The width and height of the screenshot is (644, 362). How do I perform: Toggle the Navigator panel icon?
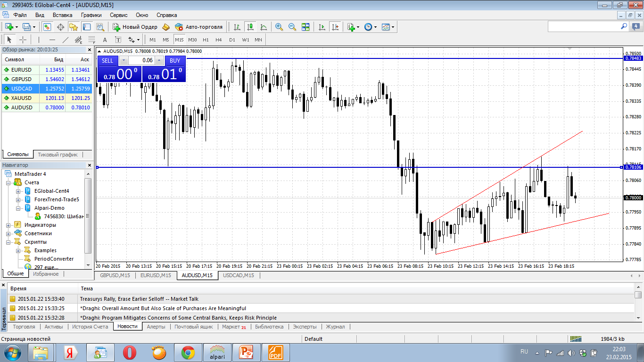[74, 27]
